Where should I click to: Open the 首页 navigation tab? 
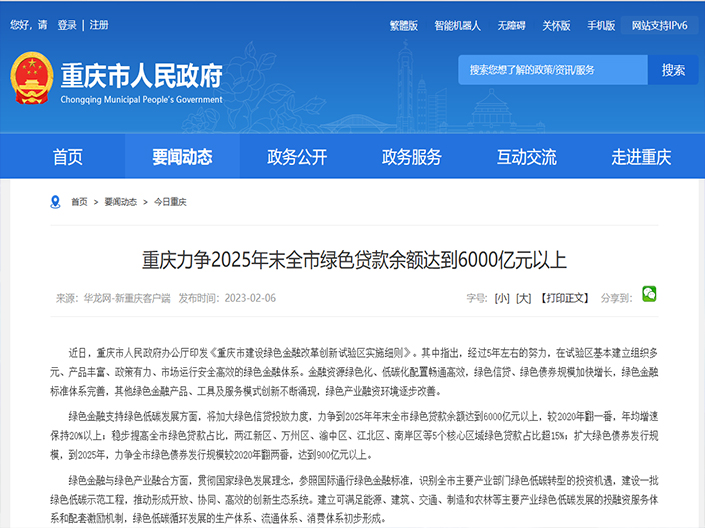point(68,157)
